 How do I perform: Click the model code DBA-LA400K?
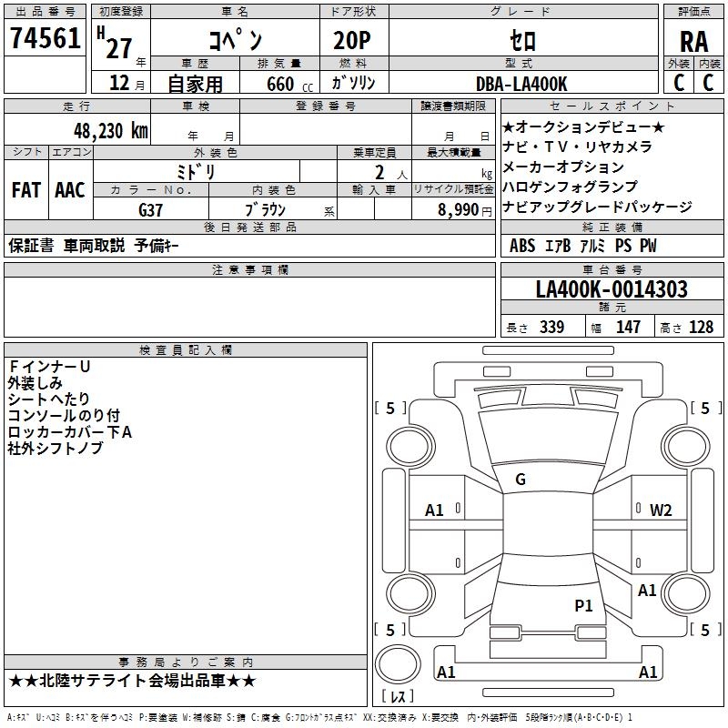521,84
